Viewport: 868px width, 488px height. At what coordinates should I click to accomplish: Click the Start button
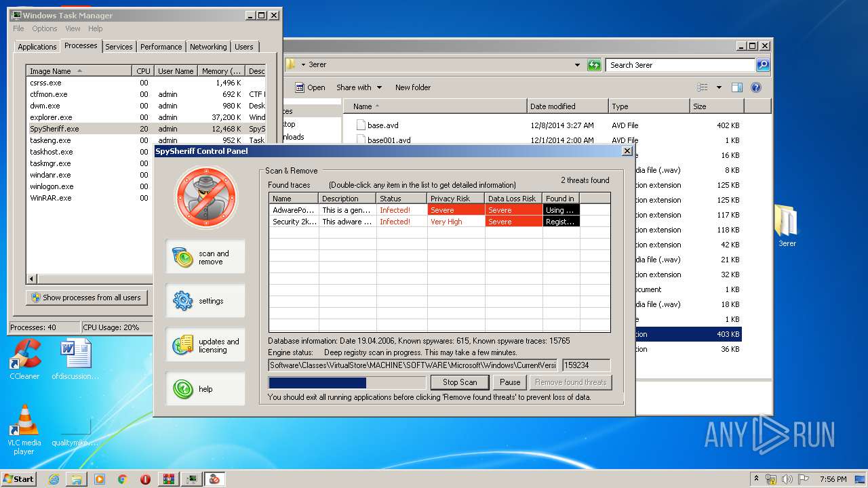click(18, 479)
